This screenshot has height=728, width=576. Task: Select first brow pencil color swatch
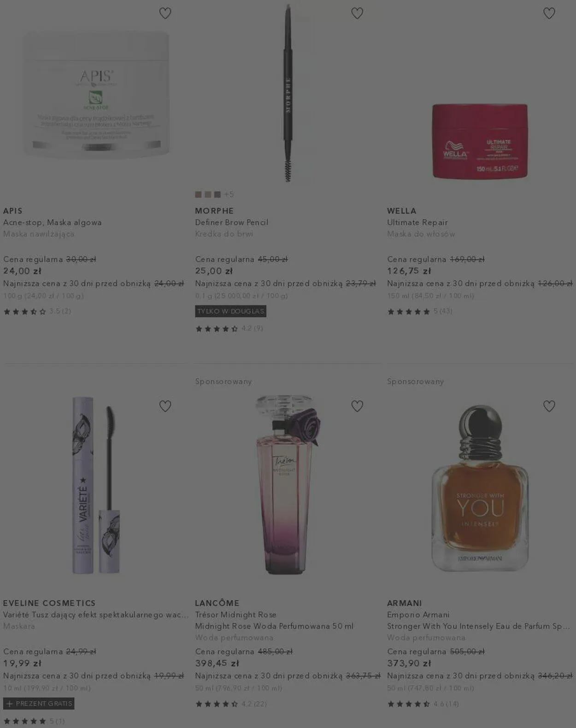coord(199,194)
